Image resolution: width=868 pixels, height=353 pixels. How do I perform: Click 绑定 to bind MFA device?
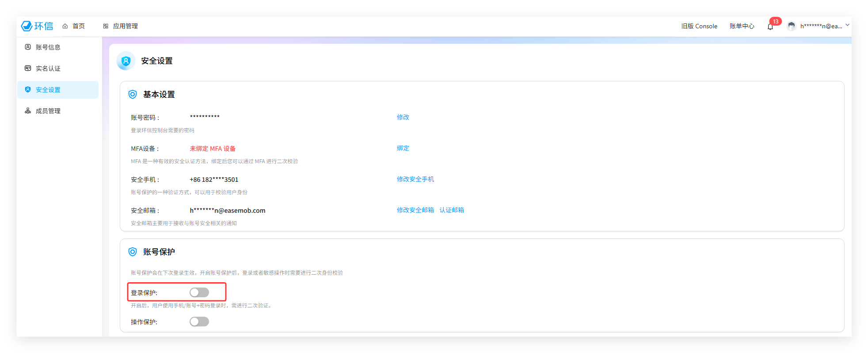pos(403,148)
